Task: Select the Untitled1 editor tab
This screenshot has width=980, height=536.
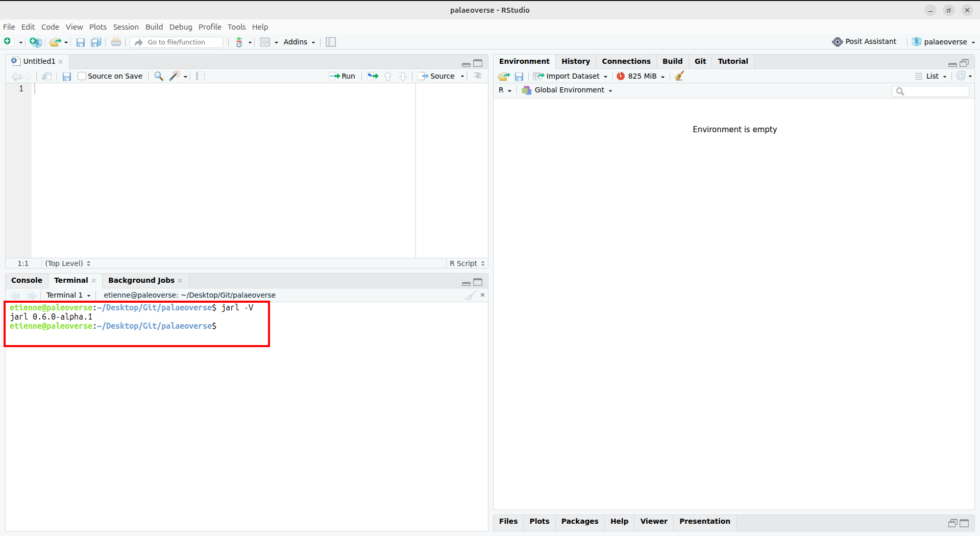Action: point(39,61)
